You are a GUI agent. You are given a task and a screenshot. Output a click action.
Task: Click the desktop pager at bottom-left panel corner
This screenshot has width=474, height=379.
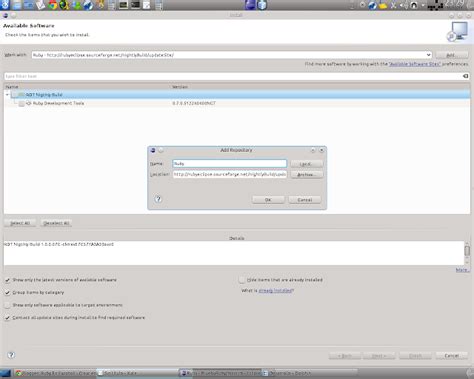pyautogui.click(x=6, y=374)
